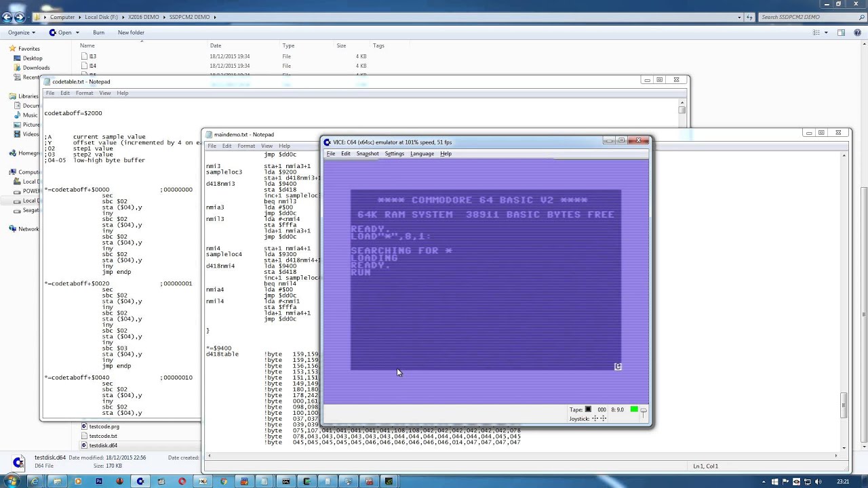Open Windows Explorer taskbar icon
868x488 pixels.
point(57,481)
